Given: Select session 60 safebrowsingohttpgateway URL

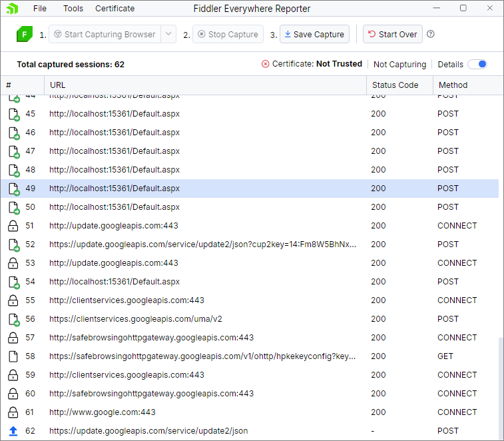Looking at the screenshot, I should tap(151, 394).
